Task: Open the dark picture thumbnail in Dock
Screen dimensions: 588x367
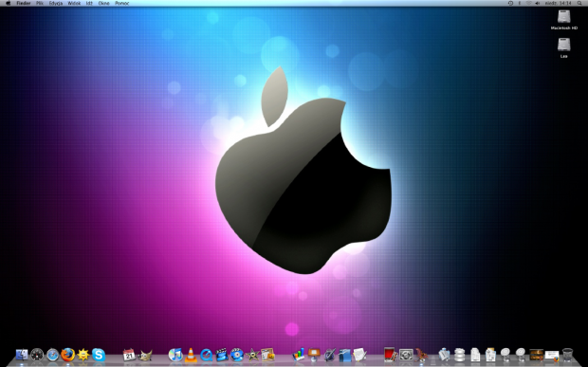Action: click(536, 355)
